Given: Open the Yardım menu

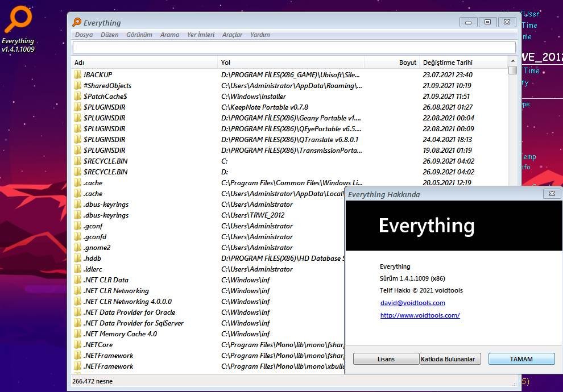Looking at the screenshot, I should [x=260, y=35].
